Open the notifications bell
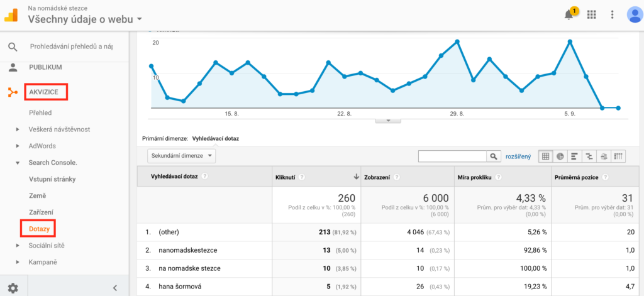This screenshot has width=644, height=296. (x=569, y=15)
